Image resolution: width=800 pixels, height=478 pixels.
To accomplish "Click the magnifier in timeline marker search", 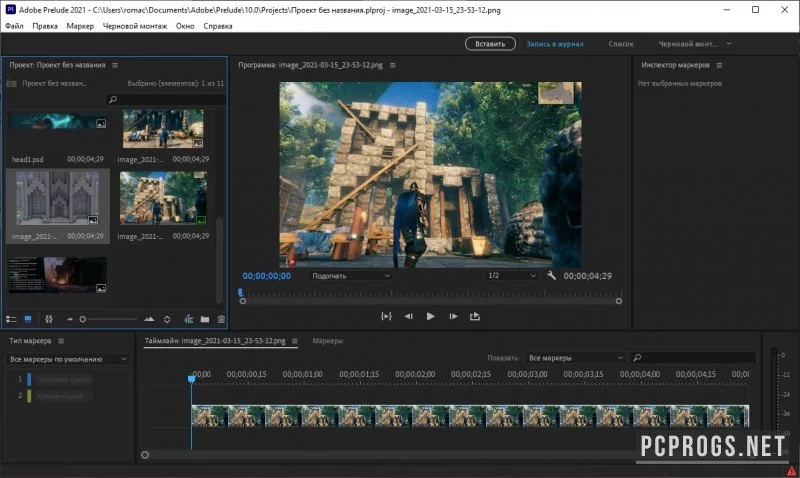I will pyautogui.click(x=637, y=358).
